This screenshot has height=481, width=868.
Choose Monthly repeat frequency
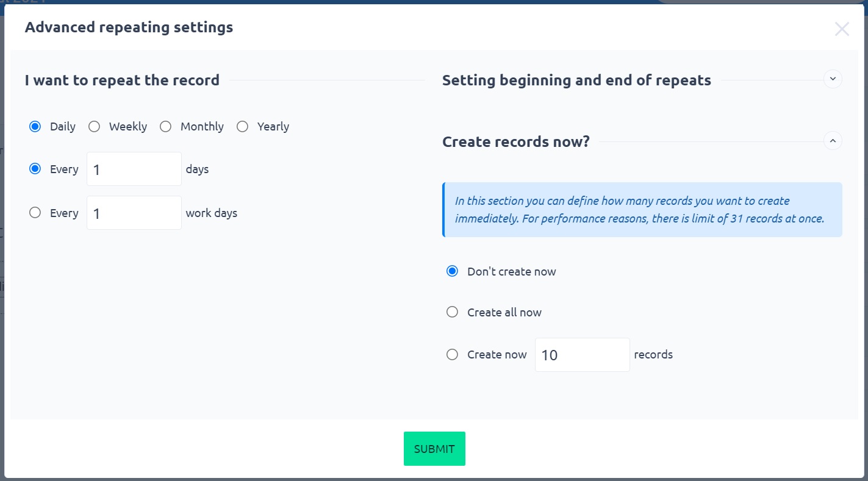(x=166, y=127)
